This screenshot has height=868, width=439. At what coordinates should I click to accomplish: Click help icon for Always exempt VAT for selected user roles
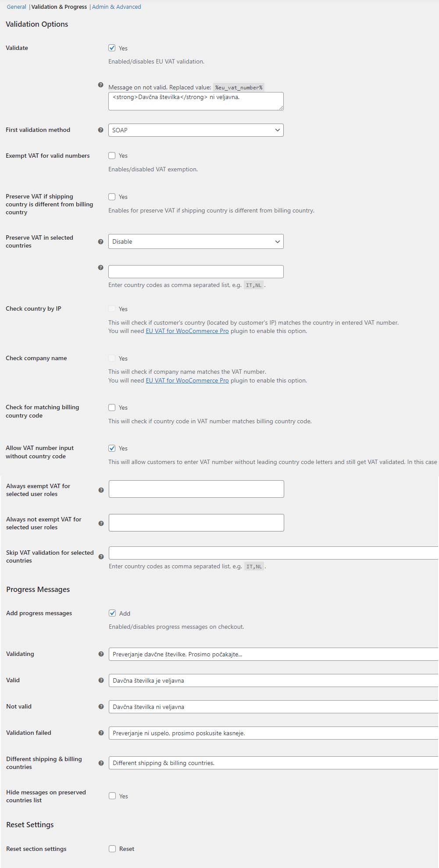[x=101, y=490]
